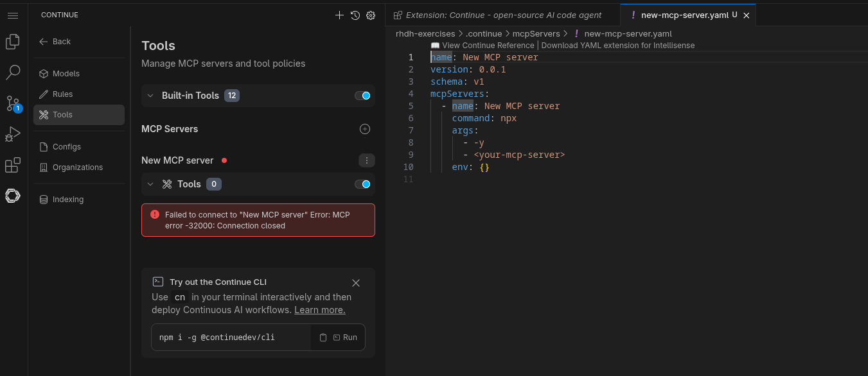Viewport: 868px width, 376px height.
Task: Open the Run and Debug view
Action: (x=13, y=134)
